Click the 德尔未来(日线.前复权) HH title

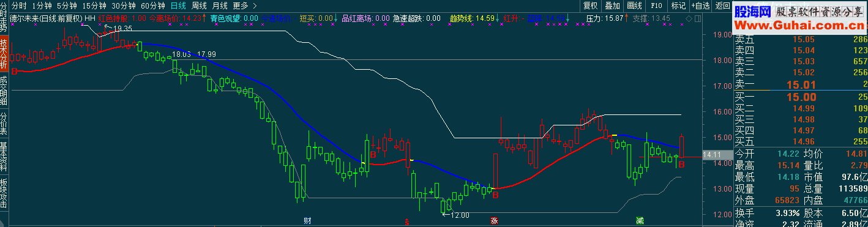53,18
